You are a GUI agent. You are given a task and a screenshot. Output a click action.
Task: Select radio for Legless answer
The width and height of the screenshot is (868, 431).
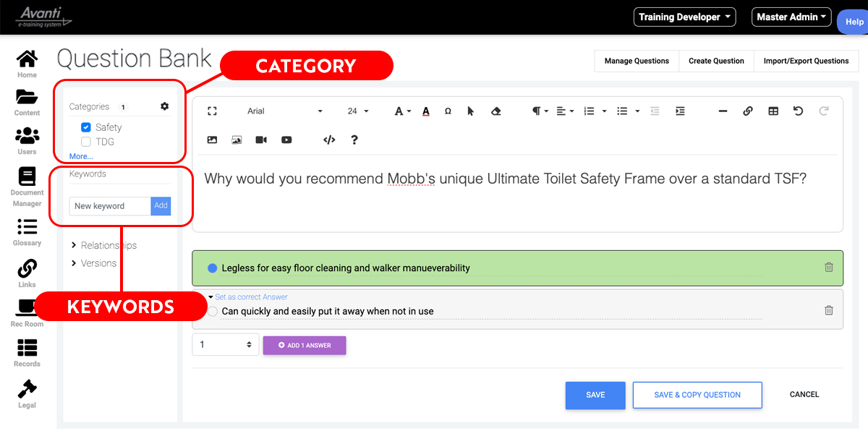click(x=213, y=268)
